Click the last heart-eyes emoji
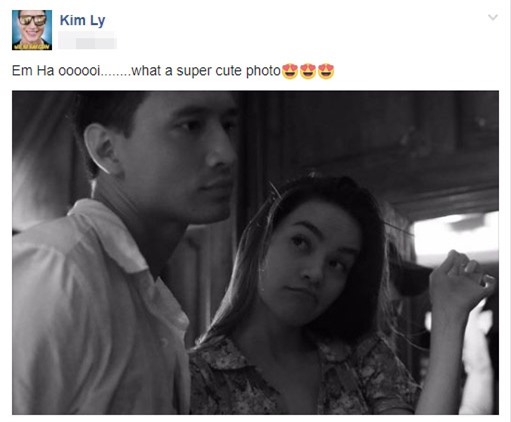Screen dimensions: 511x422 326,71
